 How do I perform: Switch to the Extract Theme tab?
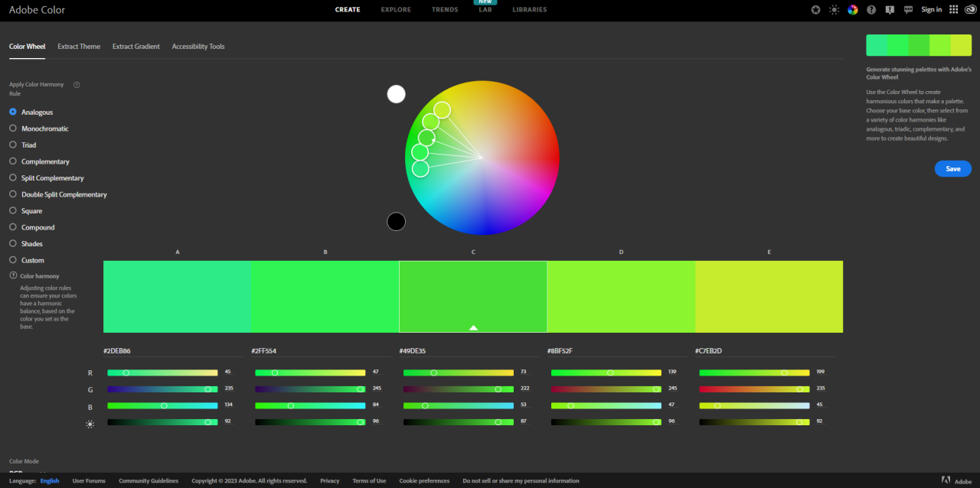(x=79, y=46)
